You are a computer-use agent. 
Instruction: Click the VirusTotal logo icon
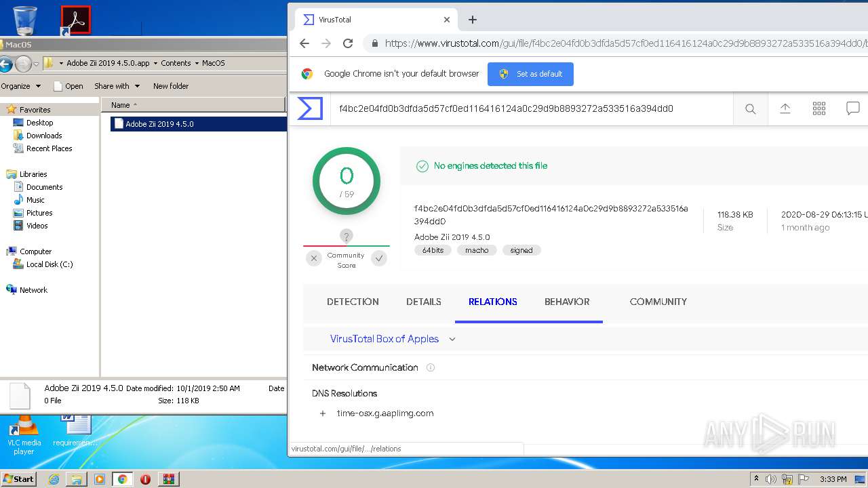click(310, 108)
